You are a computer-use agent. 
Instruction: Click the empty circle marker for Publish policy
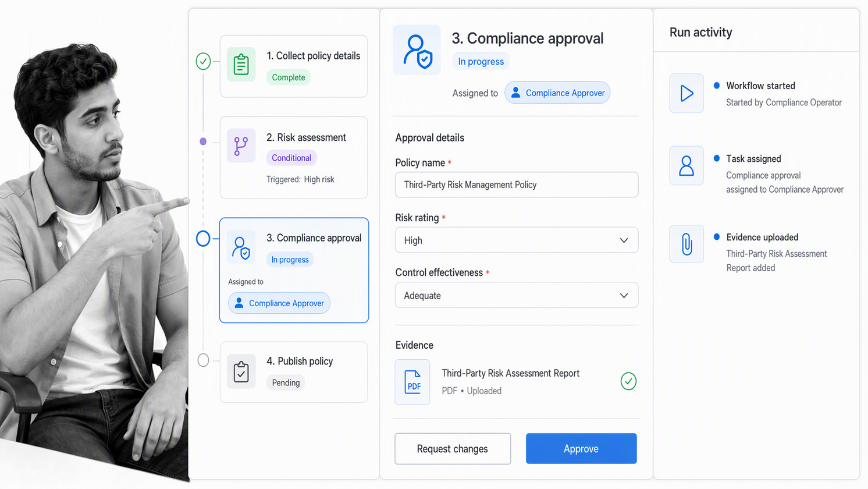(203, 360)
